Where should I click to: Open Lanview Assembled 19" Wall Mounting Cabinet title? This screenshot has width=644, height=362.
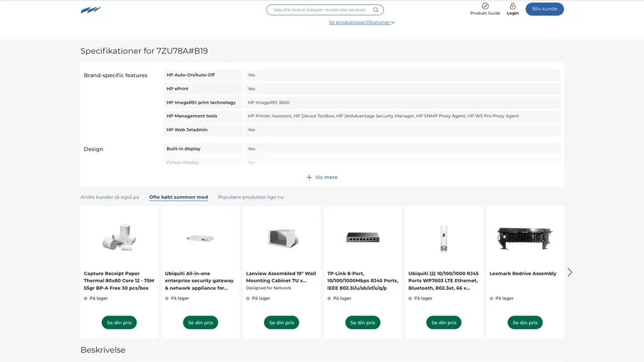click(281, 277)
